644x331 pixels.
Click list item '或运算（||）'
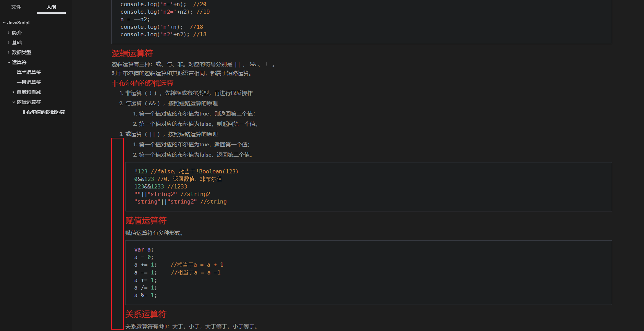coord(171,134)
